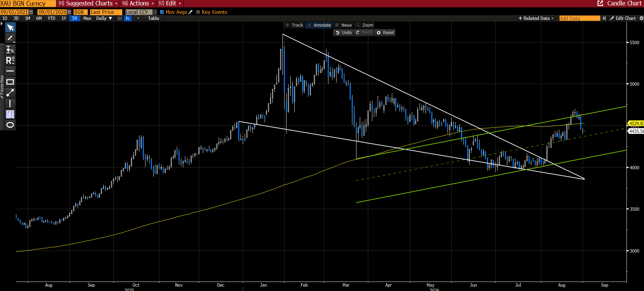Open the Daily periodicity dropdown
The image size is (644, 291).
coord(104,18)
